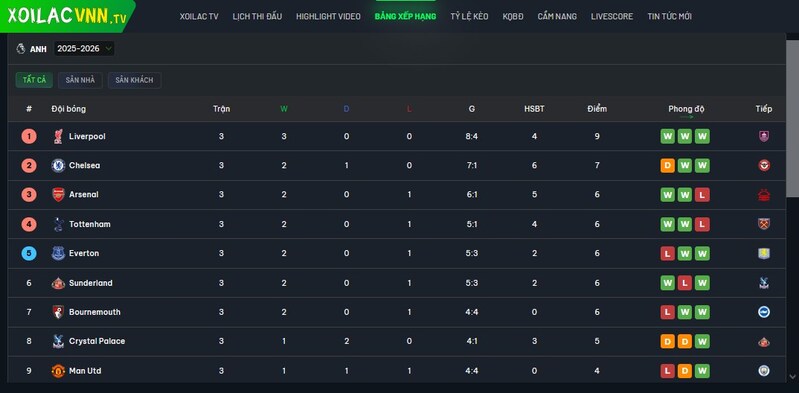Click the Crystal Palace team name link

pyautogui.click(x=97, y=341)
